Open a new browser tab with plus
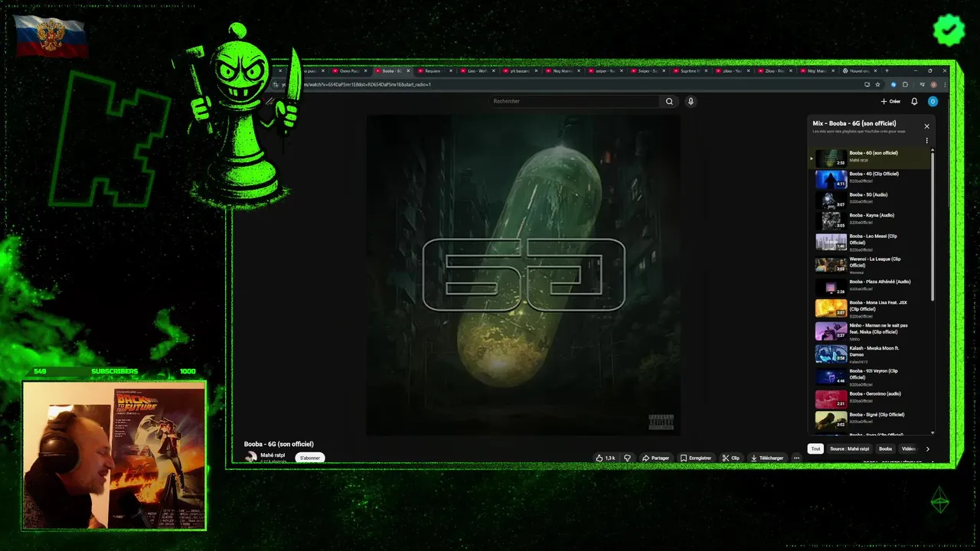Image resolution: width=980 pixels, height=551 pixels. pyautogui.click(x=887, y=70)
